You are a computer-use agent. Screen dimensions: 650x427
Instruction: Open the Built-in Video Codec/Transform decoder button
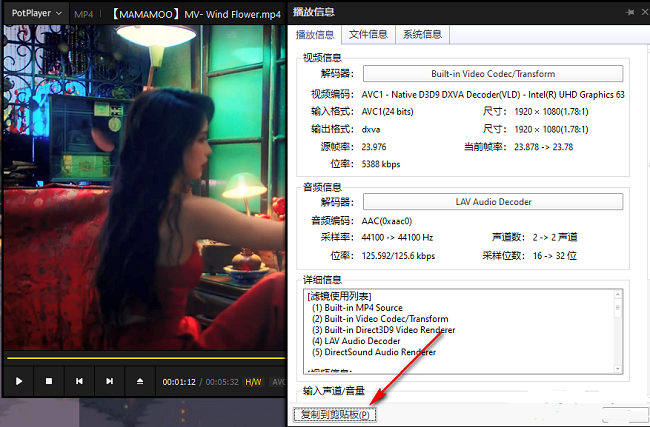pyautogui.click(x=493, y=74)
